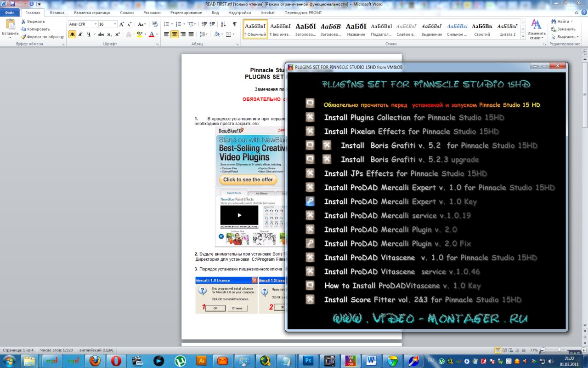The width and height of the screenshot is (588, 368).
Task: Open the Заменить replace tool
Action: tap(563, 29)
